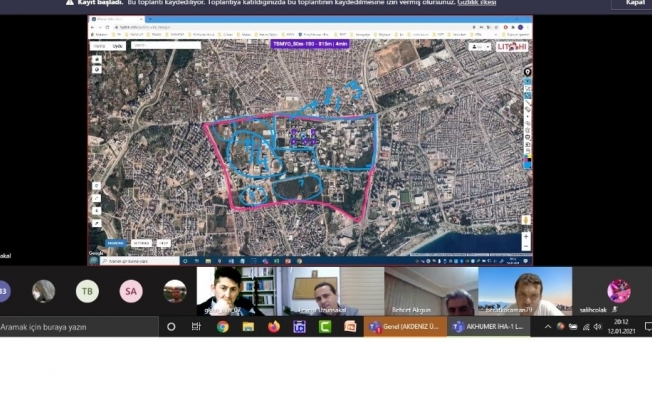This screenshot has width=652, height=400.
Task: Click the Cortana circle icon in taskbar
Action: [171, 327]
